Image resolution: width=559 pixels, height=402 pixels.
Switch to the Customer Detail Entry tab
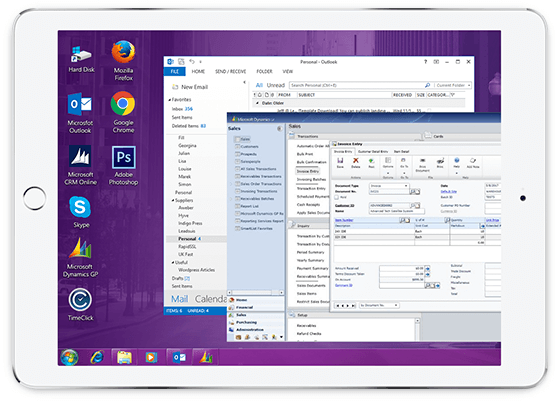[373, 151]
